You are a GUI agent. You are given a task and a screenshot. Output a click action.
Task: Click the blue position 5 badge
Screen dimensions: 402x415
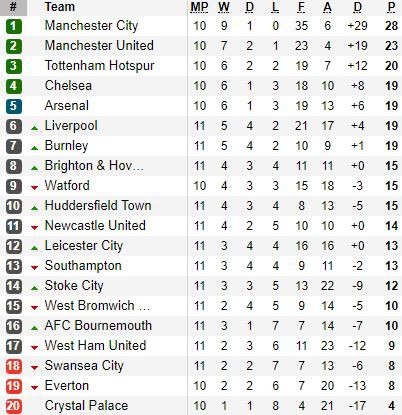coord(14,106)
